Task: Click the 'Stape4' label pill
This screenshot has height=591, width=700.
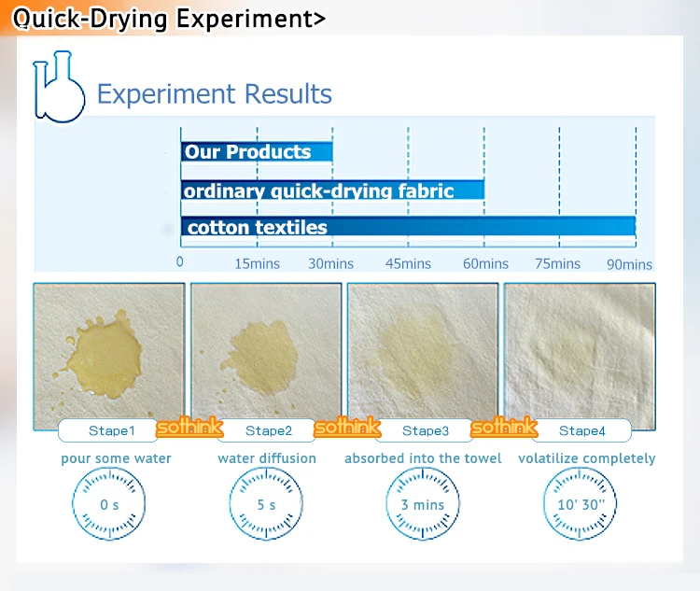Action: coord(581,430)
